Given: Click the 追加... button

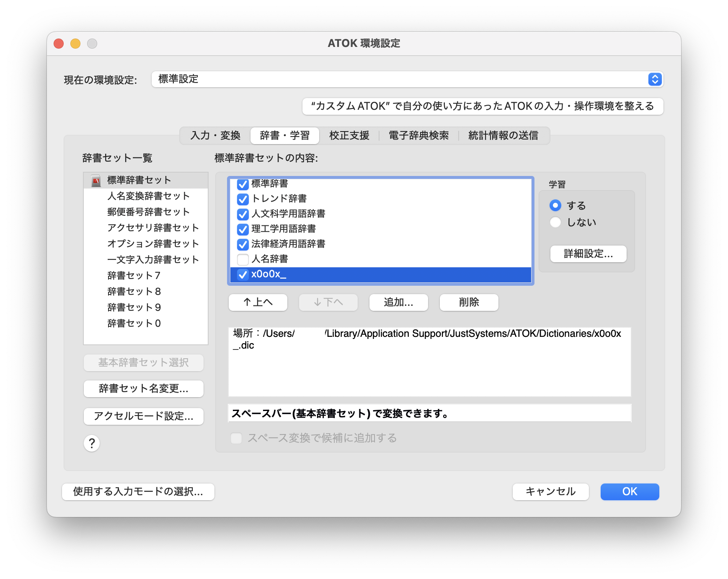Looking at the screenshot, I should tap(399, 302).
